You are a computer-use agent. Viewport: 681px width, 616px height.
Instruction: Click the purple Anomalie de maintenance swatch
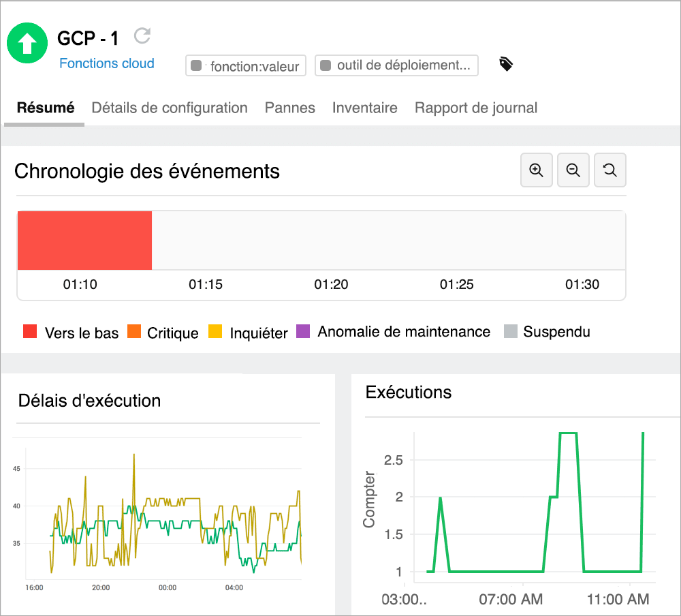(x=300, y=331)
